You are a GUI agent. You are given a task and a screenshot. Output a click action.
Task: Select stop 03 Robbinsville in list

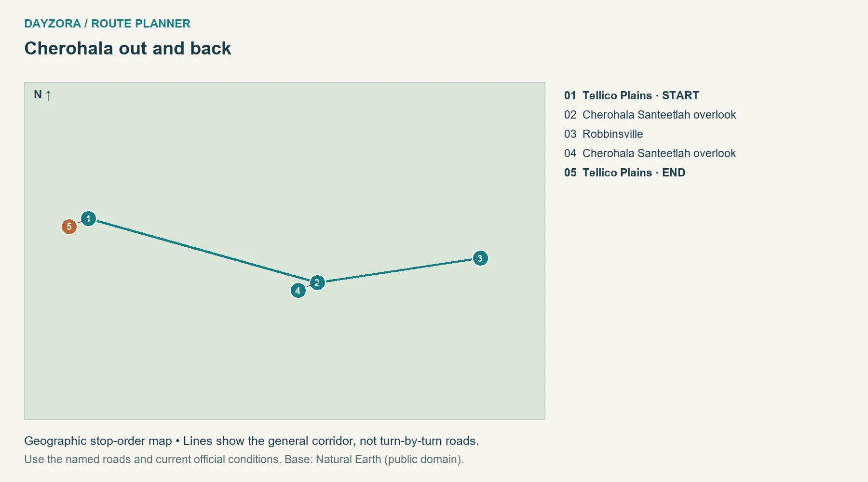[603, 134]
